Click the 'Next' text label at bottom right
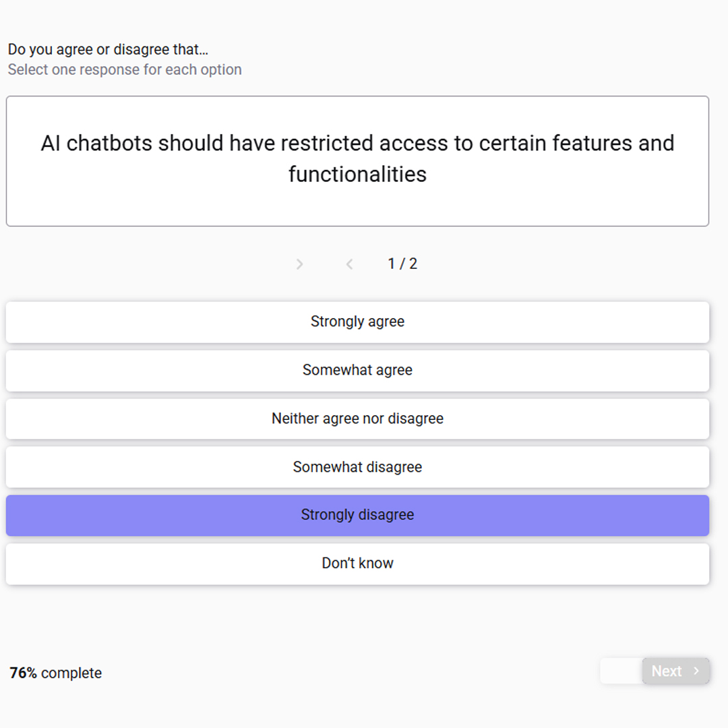 point(666,671)
